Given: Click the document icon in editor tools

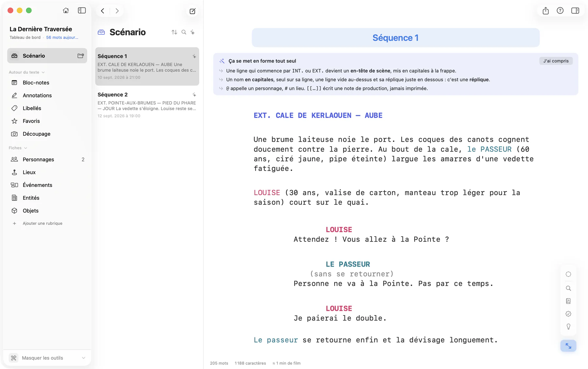Looking at the screenshot, I should tap(568, 301).
